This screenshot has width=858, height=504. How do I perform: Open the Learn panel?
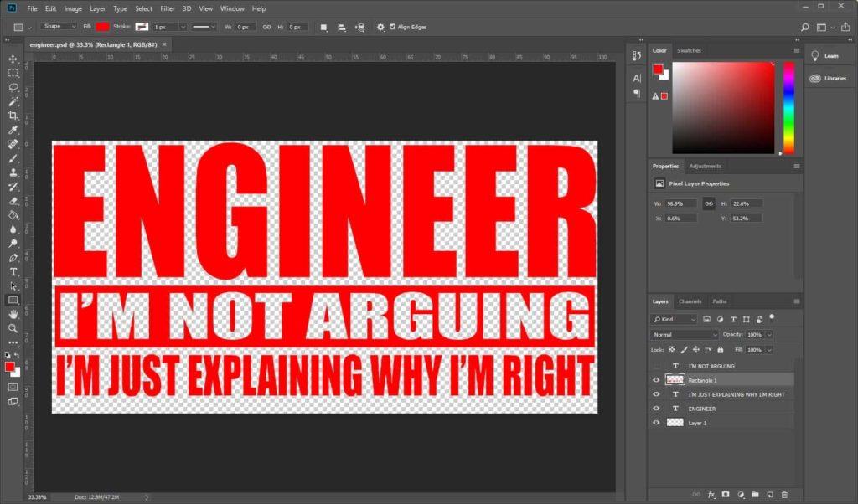[826, 56]
